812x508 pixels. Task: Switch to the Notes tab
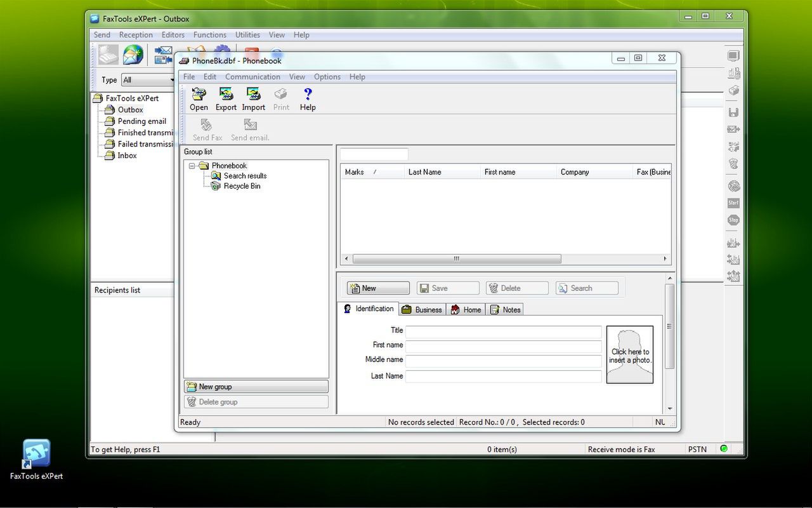point(505,309)
